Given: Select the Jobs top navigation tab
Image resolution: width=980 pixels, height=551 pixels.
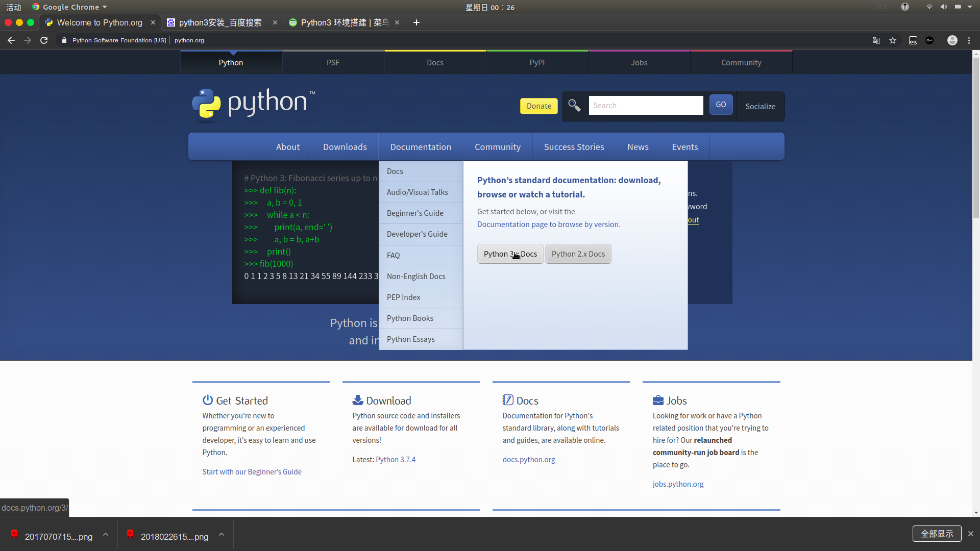Looking at the screenshot, I should pos(639,62).
